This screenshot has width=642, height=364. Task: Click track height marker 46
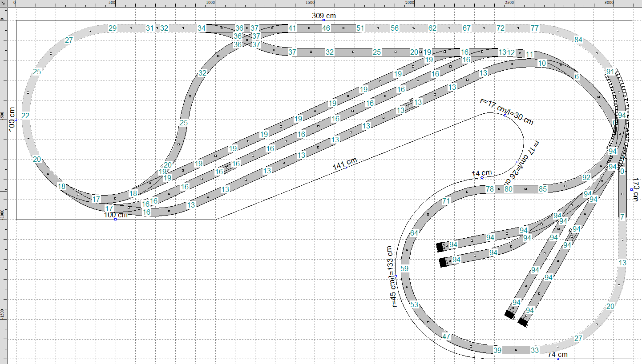(x=326, y=28)
